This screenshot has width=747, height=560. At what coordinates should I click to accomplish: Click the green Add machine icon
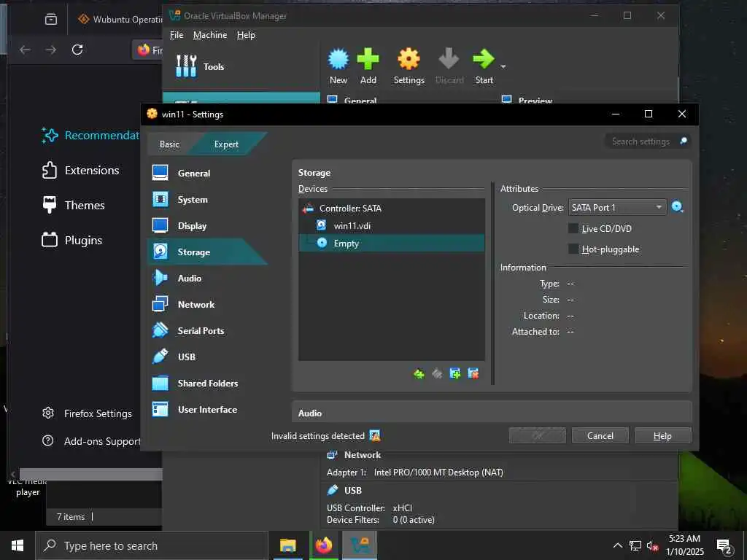tap(368, 59)
